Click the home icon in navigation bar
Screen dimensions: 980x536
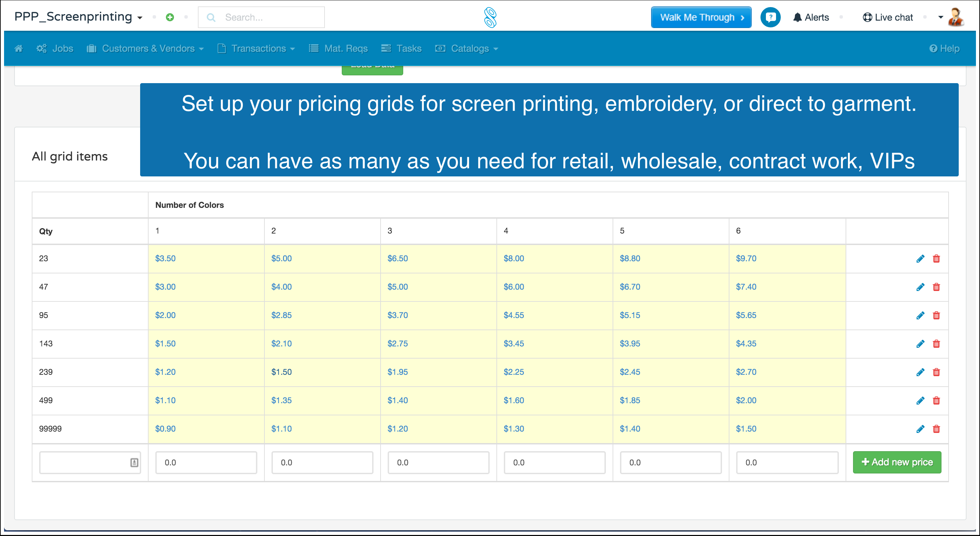(19, 48)
